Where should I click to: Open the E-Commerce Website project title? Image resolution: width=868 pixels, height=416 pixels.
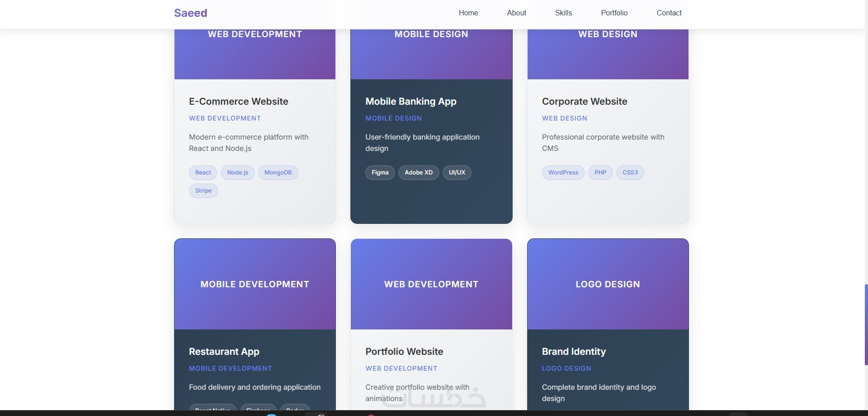[x=238, y=102]
